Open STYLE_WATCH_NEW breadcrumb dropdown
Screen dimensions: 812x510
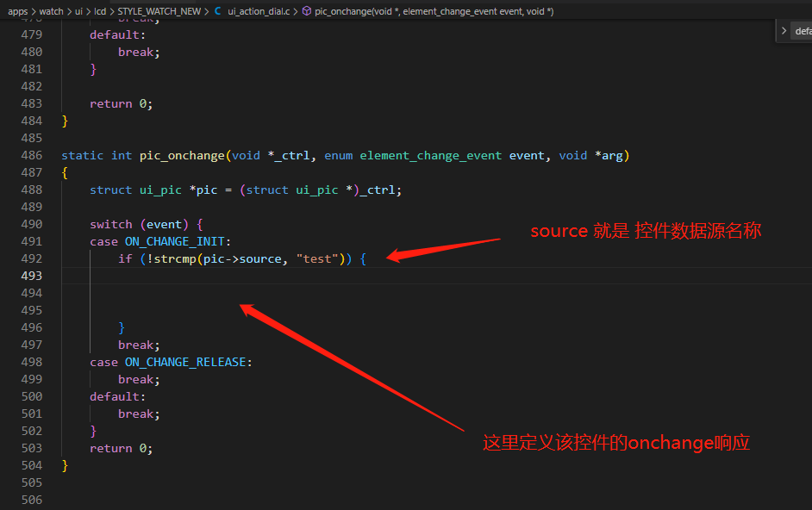click(159, 11)
